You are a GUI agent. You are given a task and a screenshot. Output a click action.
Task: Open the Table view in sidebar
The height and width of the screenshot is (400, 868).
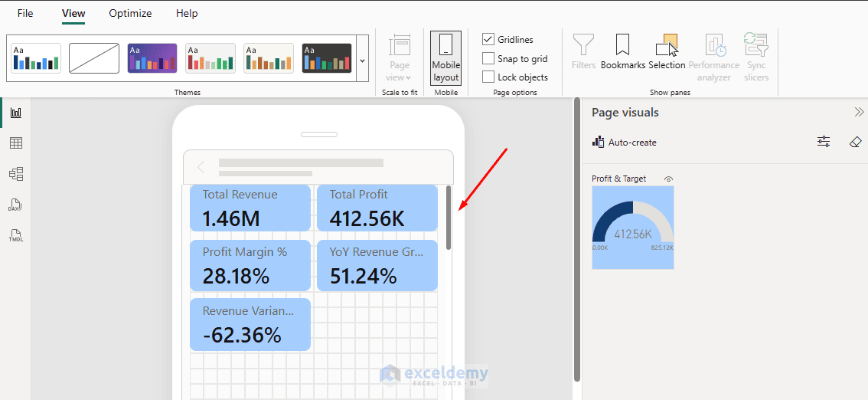pyautogui.click(x=16, y=143)
